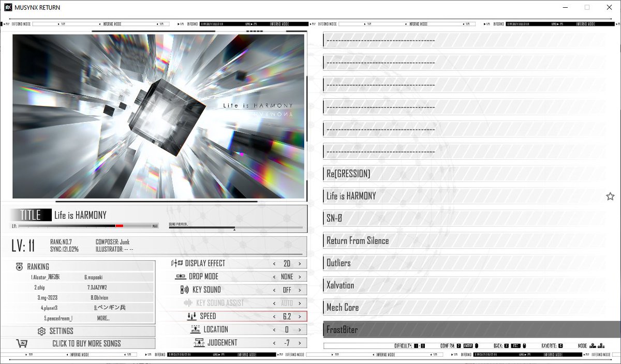Click the Judgement icon
This screenshot has width=621, height=364.
point(199,342)
